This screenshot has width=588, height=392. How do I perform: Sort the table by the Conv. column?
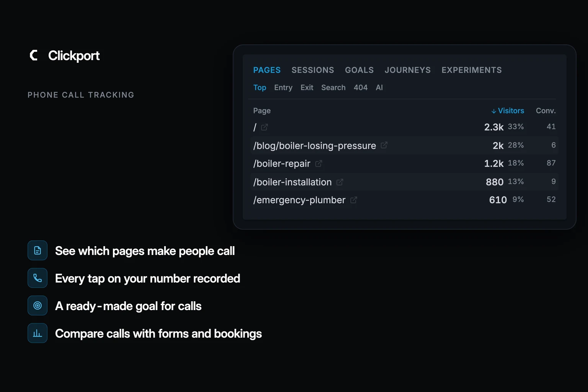(546, 111)
